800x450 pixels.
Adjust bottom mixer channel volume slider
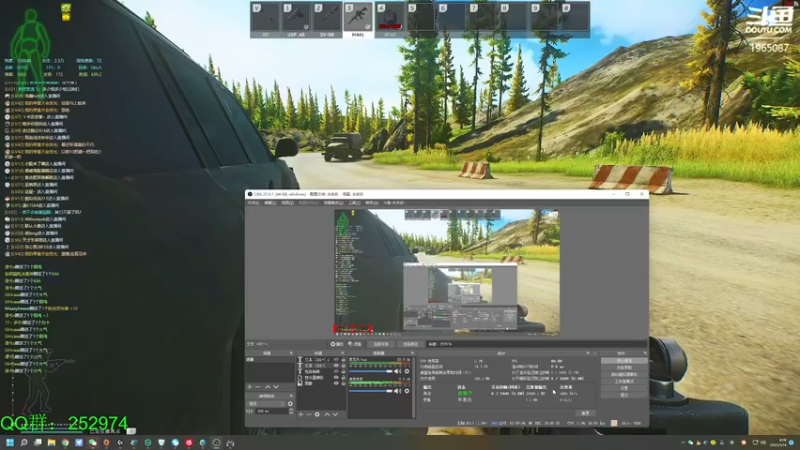371,391
